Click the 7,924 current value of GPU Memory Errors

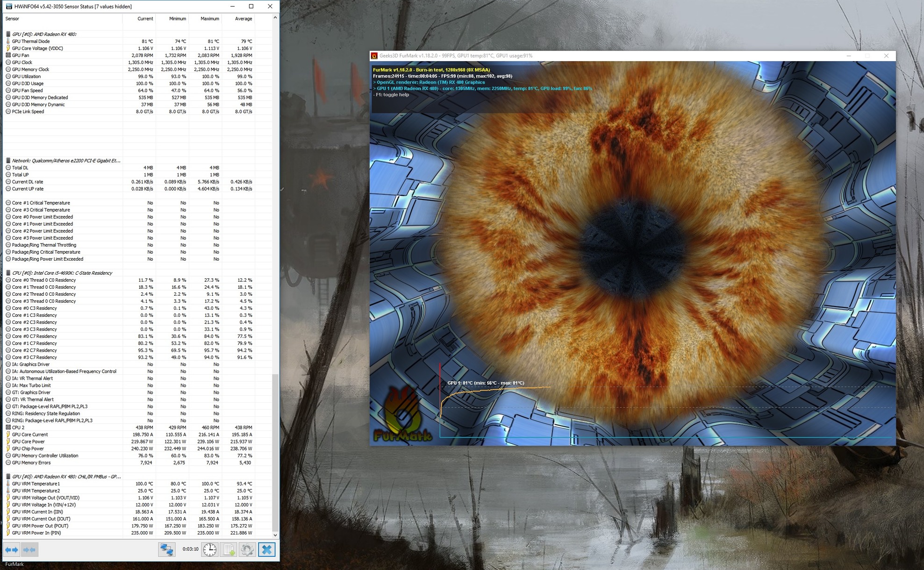[146, 463]
